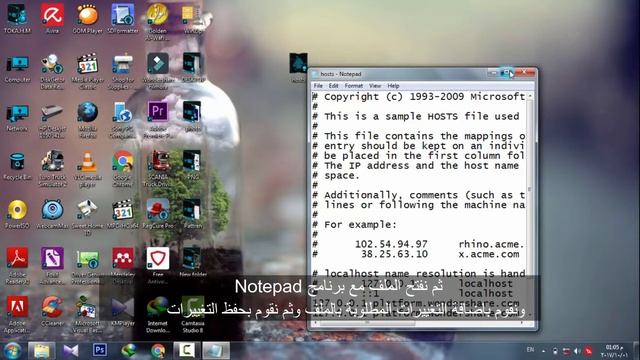
Task: Click the '102.54.94.97' line in Notepad
Action: click(418, 244)
